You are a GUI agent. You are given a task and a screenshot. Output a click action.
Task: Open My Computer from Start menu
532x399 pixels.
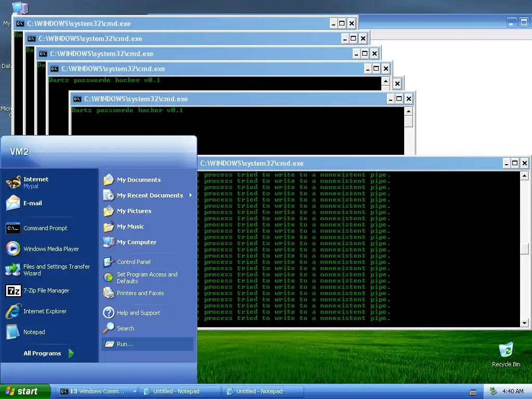[x=147, y=242]
